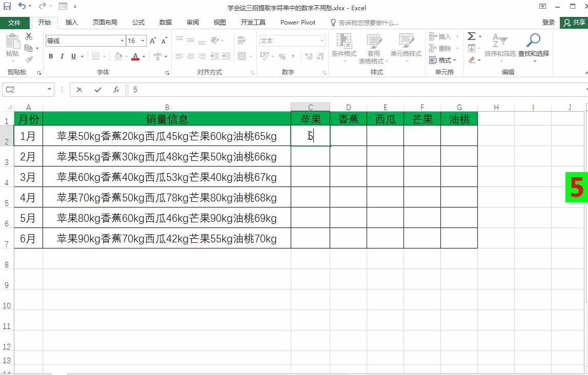Open the AutoSum Σ function
This screenshot has height=375, width=588.
coord(471,36)
